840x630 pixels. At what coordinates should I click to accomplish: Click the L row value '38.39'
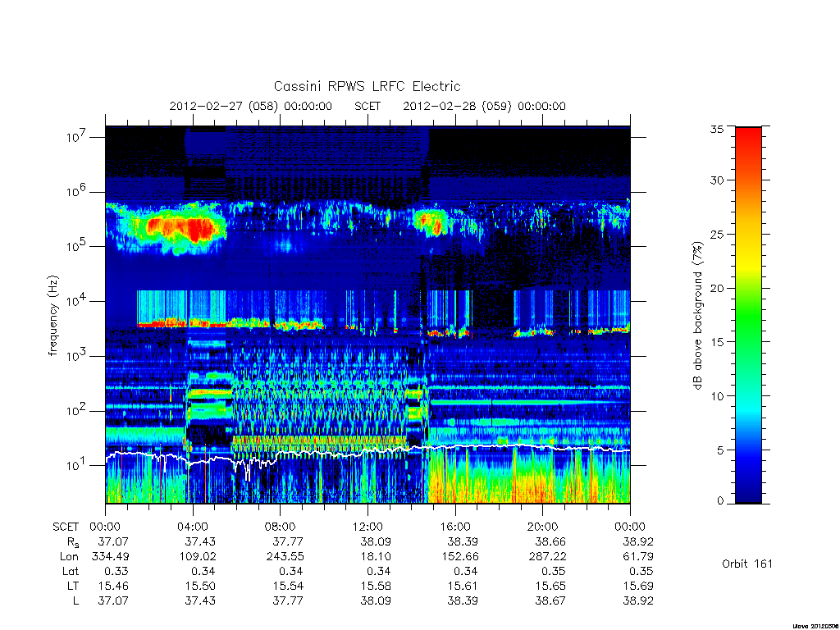pyautogui.click(x=463, y=601)
